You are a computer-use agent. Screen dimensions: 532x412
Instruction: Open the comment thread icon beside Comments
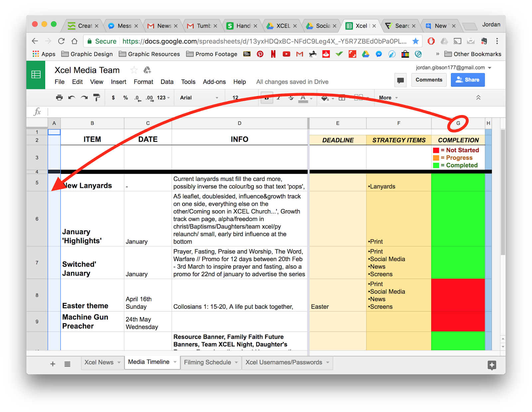pos(401,80)
